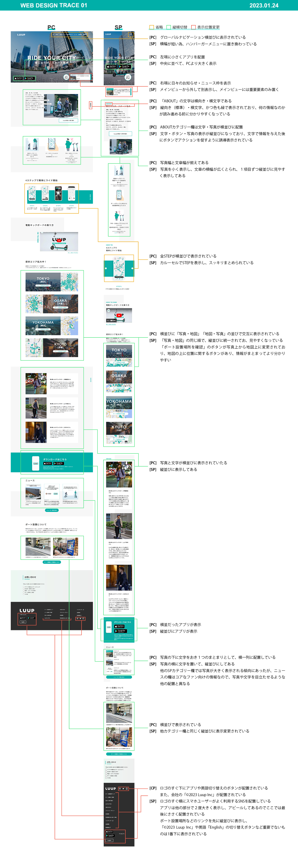Tap the round safety badge in SP hero
Screen dimensions: 298x868
[128, 78]
